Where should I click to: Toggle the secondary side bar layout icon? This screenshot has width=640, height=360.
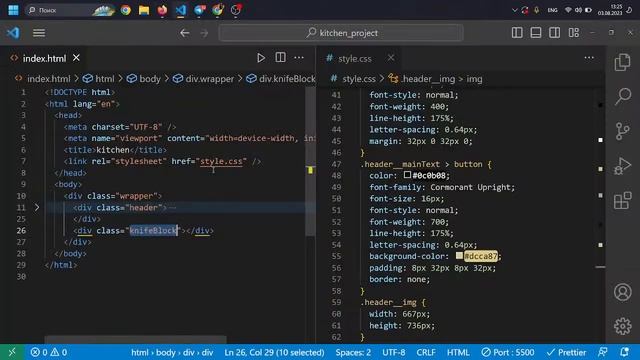coord(555,33)
